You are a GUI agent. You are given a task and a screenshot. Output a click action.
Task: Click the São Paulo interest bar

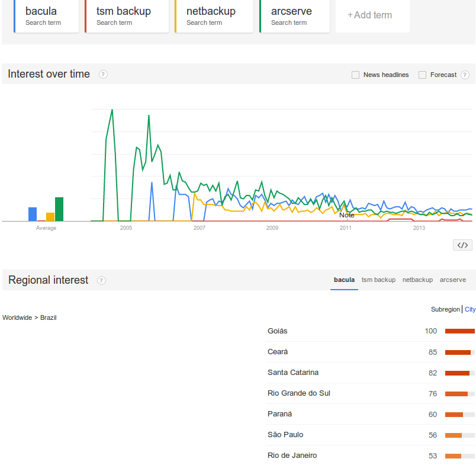click(x=459, y=435)
